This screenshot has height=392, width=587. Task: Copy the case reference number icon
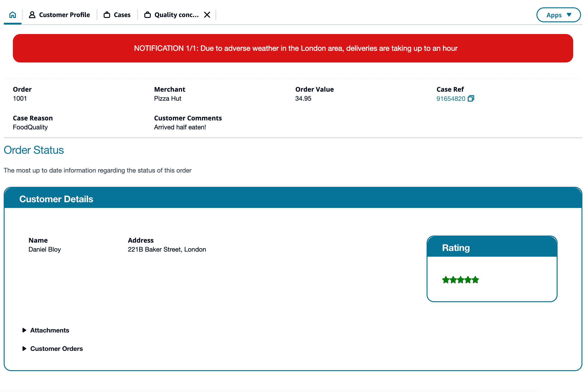point(471,99)
